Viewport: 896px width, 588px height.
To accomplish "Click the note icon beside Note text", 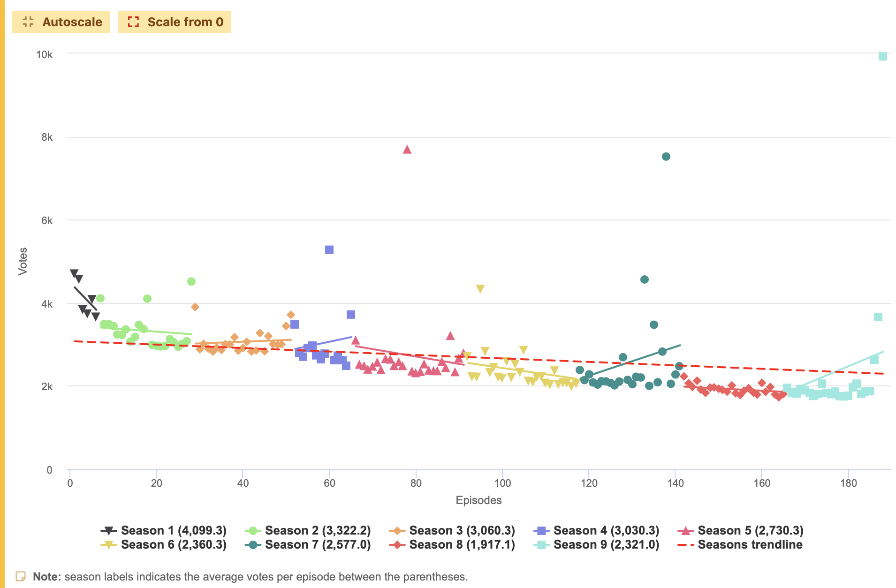I will tap(21, 576).
